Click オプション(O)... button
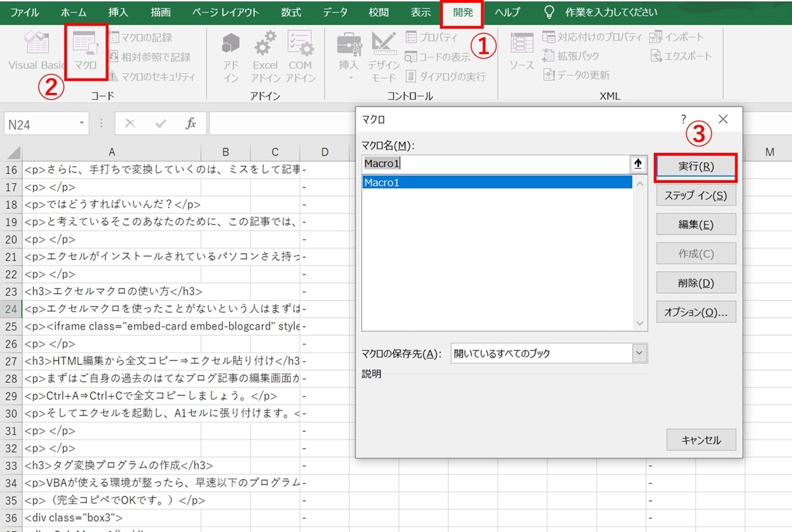 (696, 312)
